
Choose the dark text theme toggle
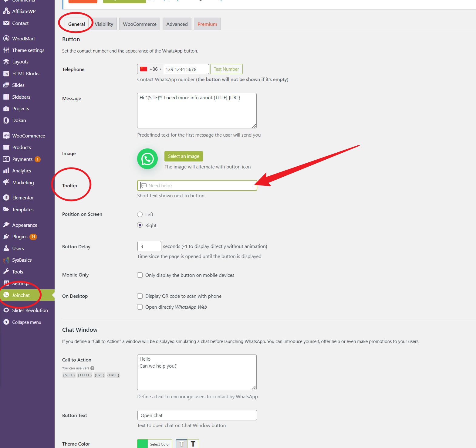pyautogui.click(x=193, y=444)
